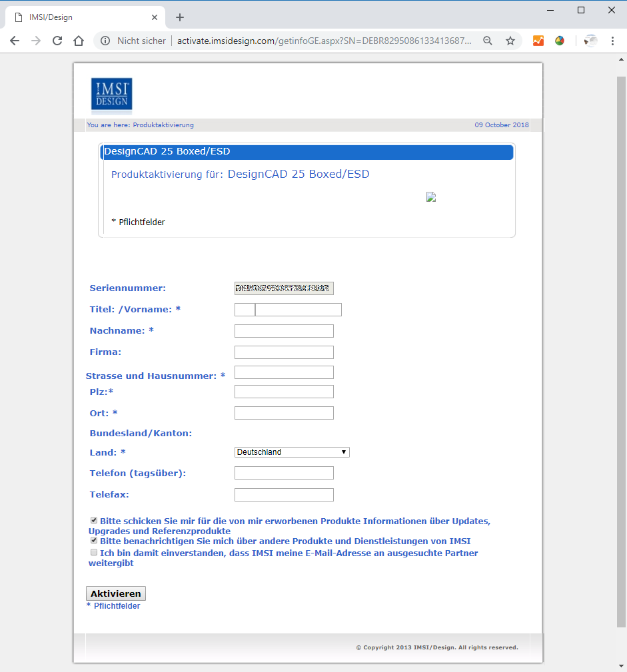Click the Produktaktivierung breadcrumb link
627x672 pixels.
coord(163,125)
